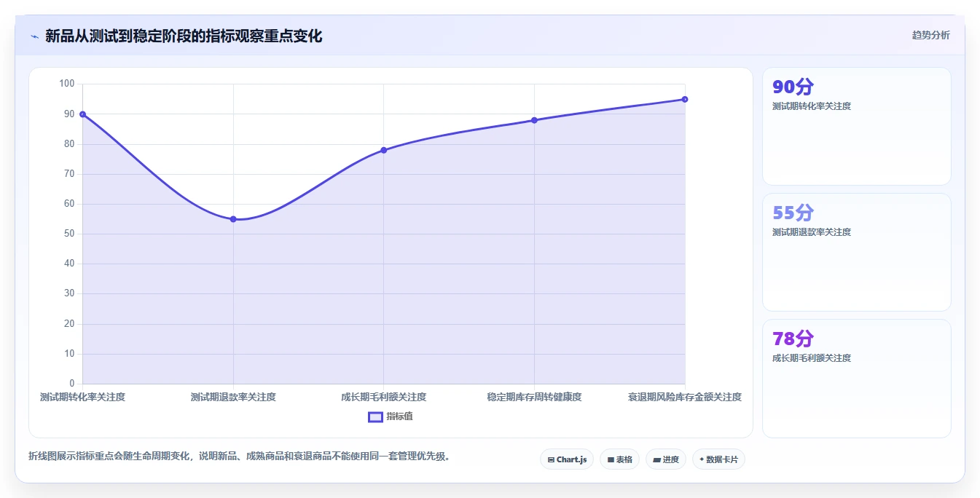Click the Chart.js tag chip
The image size is (980, 498).
click(567, 459)
